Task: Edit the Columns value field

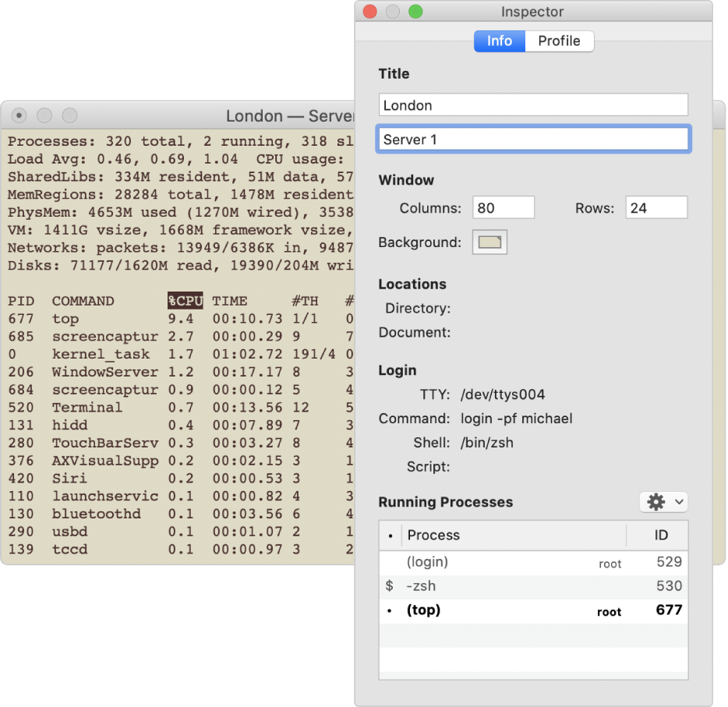Action: [504, 207]
